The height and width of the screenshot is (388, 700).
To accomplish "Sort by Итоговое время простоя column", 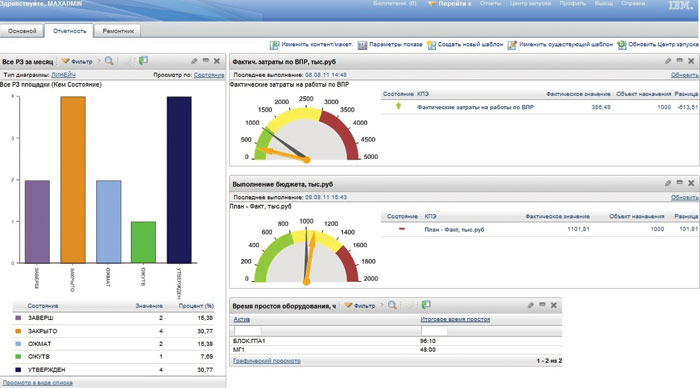I will click(x=455, y=319).
